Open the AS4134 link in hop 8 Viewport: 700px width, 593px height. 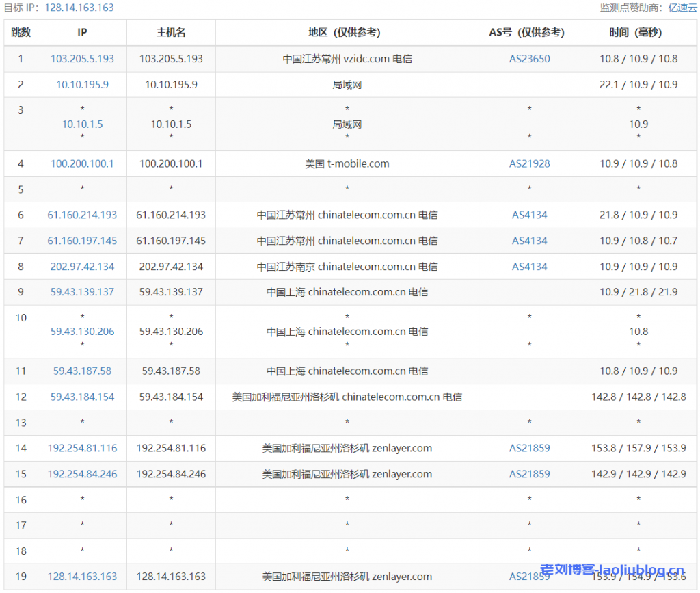click(529, 267)
